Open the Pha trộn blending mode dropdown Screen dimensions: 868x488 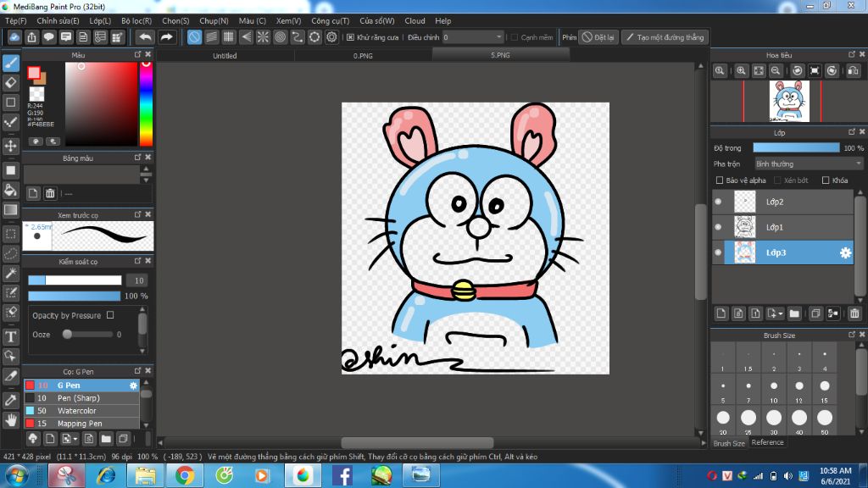809,164
